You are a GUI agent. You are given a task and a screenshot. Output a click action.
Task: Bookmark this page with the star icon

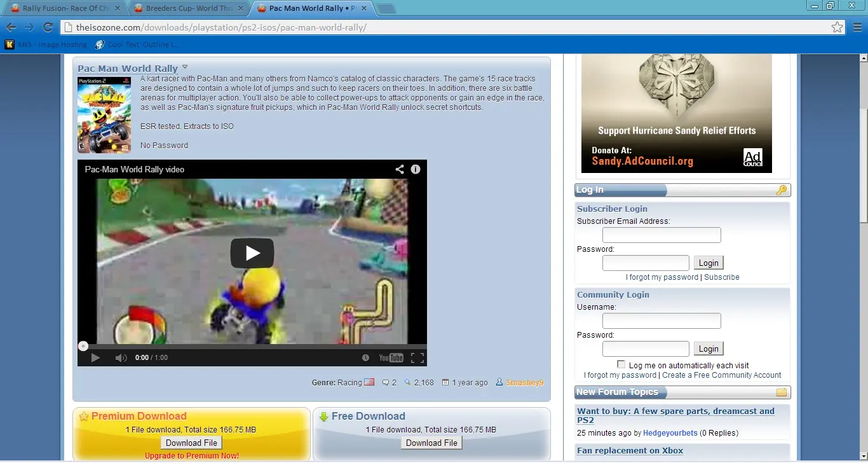tap(837, 27)
